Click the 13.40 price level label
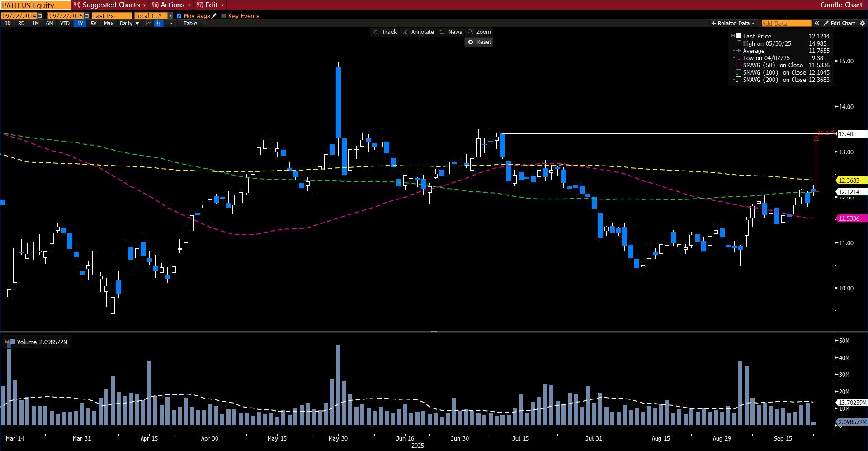Image resolution: width=868 pixels, height=451 pixels. [x=852, y=134]
